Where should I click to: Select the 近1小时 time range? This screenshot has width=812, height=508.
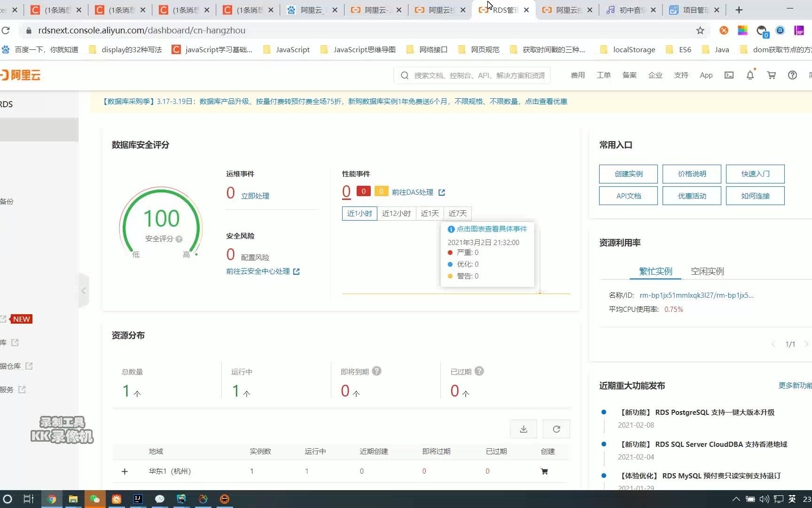[359, 214]
